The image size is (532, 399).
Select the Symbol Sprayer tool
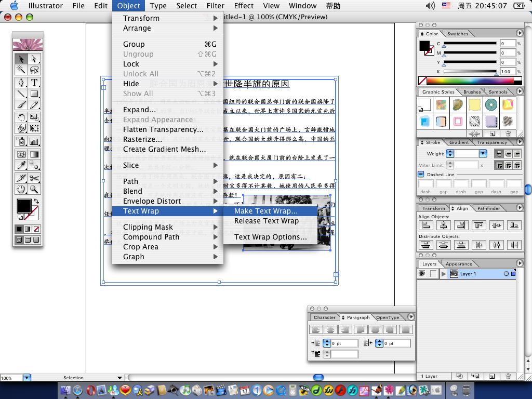tap(21, 141)
